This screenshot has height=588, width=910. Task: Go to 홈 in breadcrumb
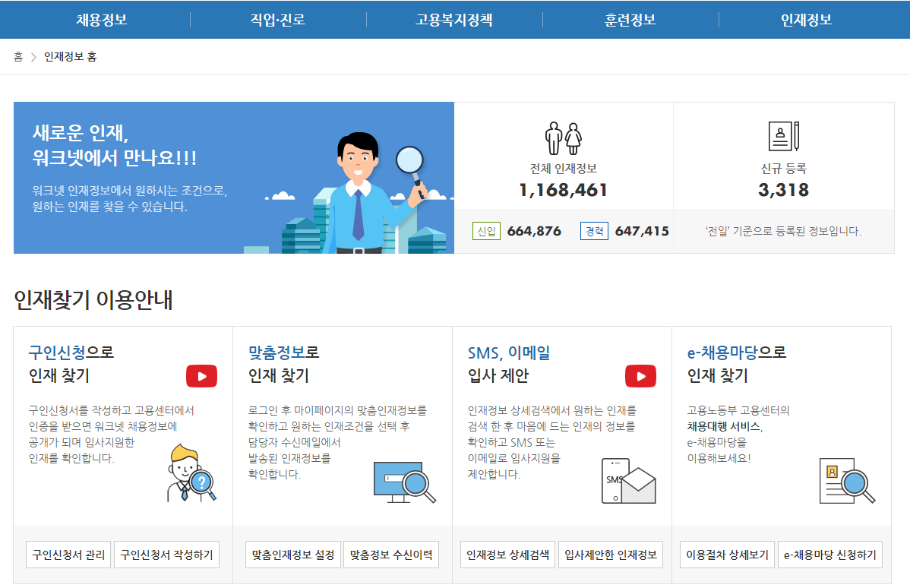click(x=18, y=57)
